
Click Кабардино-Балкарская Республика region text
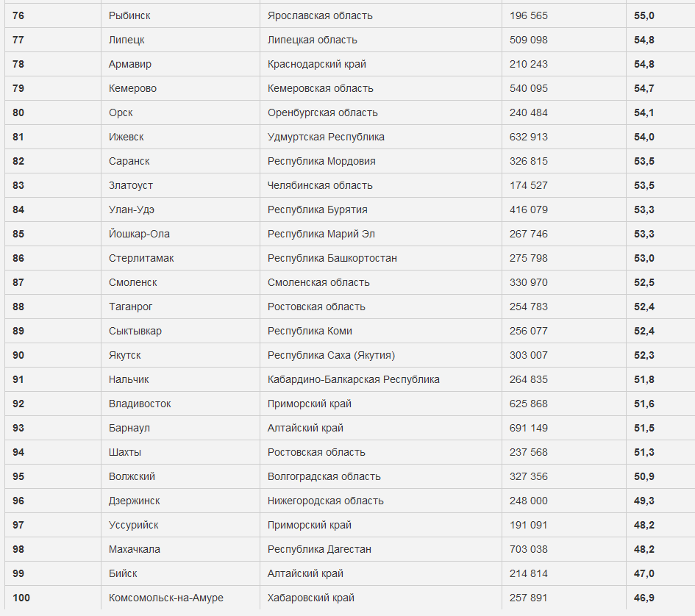pyautogui.click(x=353, y=379)
